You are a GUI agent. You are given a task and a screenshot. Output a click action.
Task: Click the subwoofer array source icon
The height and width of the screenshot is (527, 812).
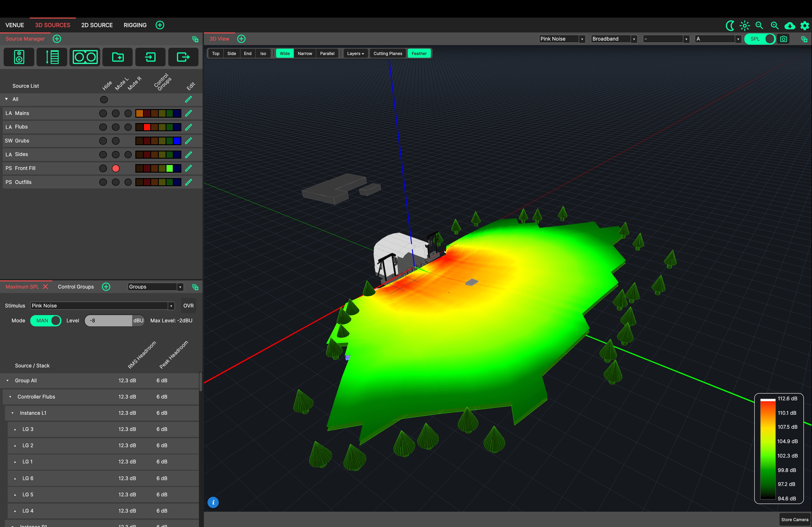pyautogui.click(x=85, y=57)
